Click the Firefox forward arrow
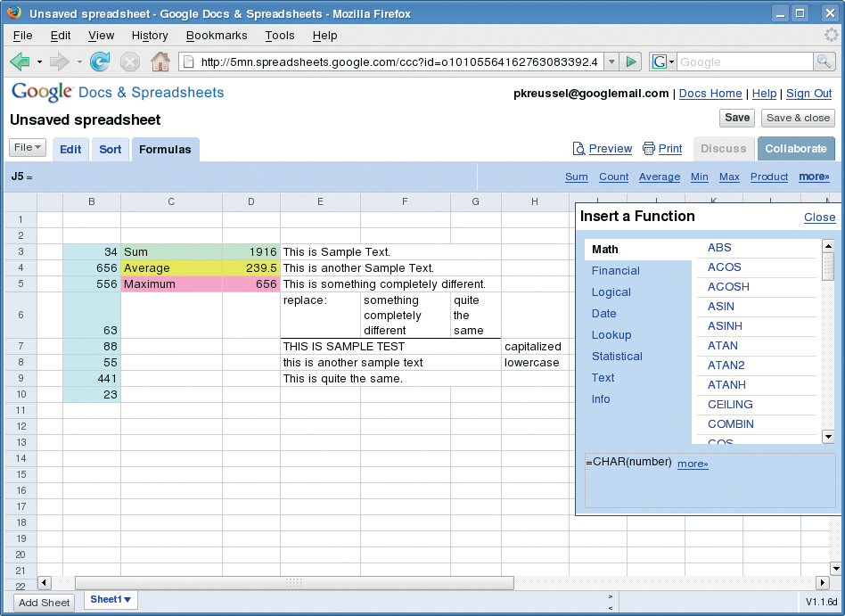 [60, 62]
